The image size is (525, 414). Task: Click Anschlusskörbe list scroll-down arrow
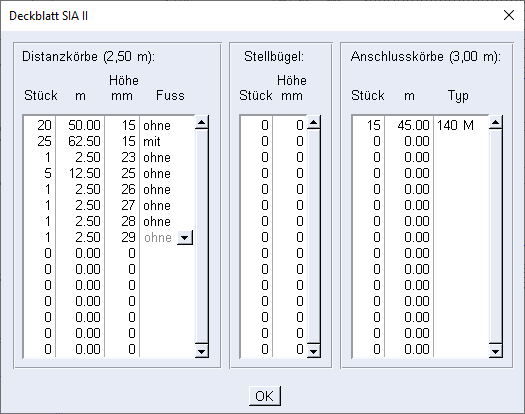495,351
